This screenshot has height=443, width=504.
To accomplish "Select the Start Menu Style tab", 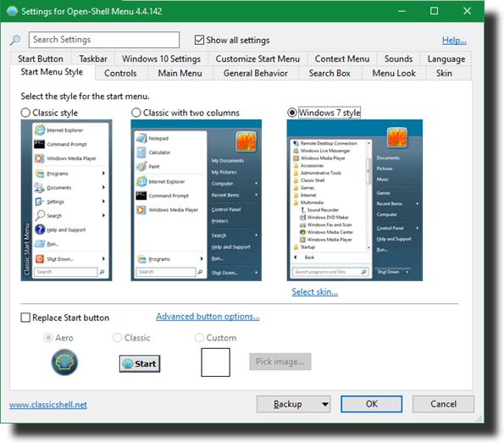I will 52,72.
